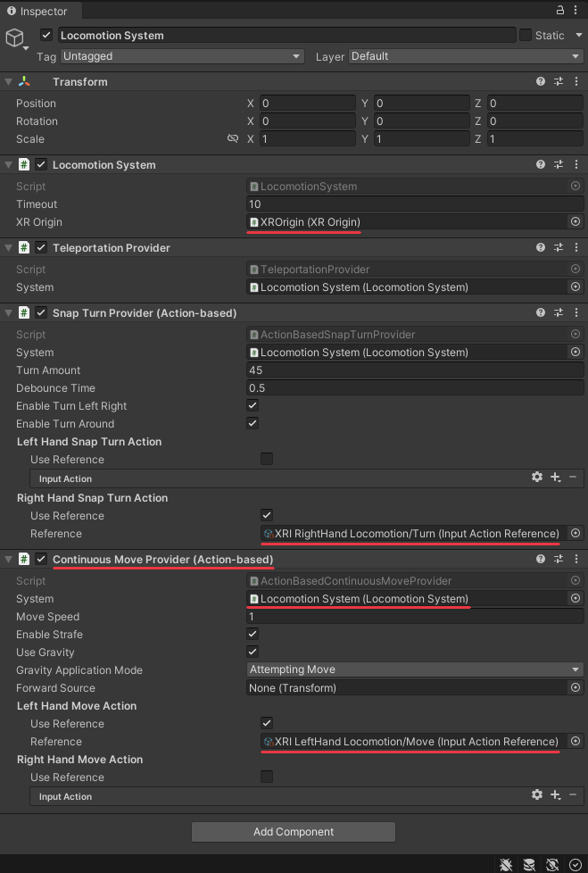Toggle Static checkbox for the GameObject
This screenshot has height=873, width=588.
pyautogui.click(x=526, y=35)
